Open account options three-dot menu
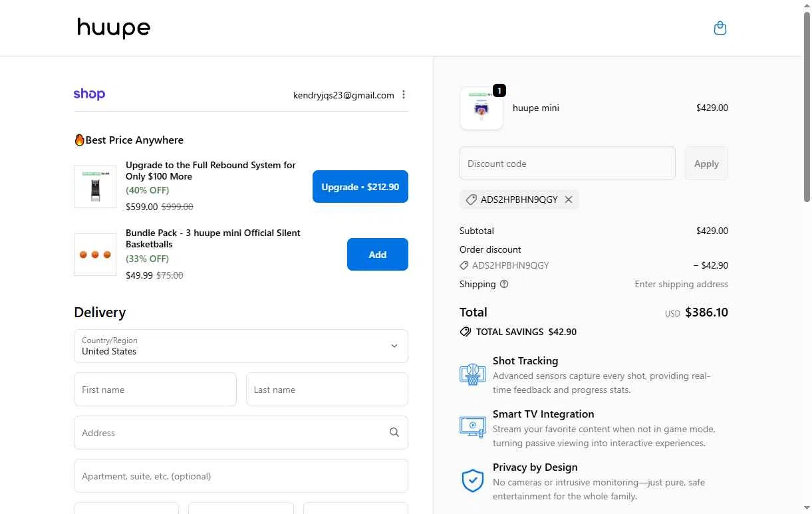Viewport: 812px width, 514px height. 404,94
